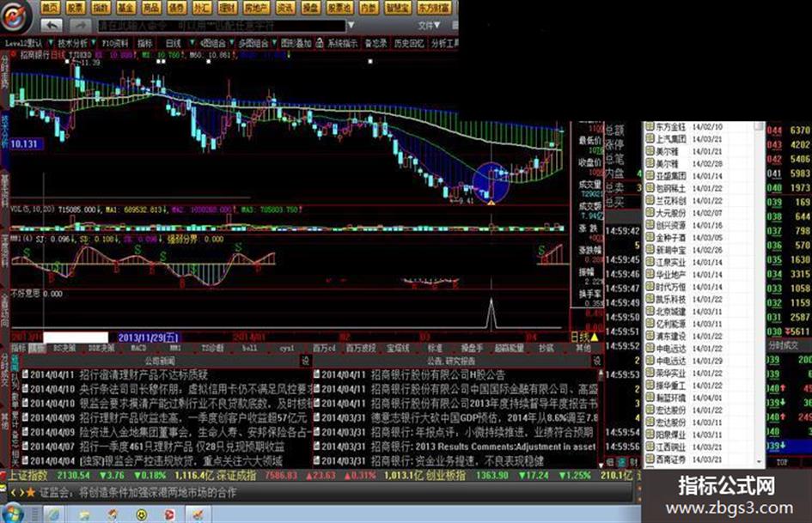Open the 文件 file dropdown menu
812x523 pixels.
tap(429, 26)
